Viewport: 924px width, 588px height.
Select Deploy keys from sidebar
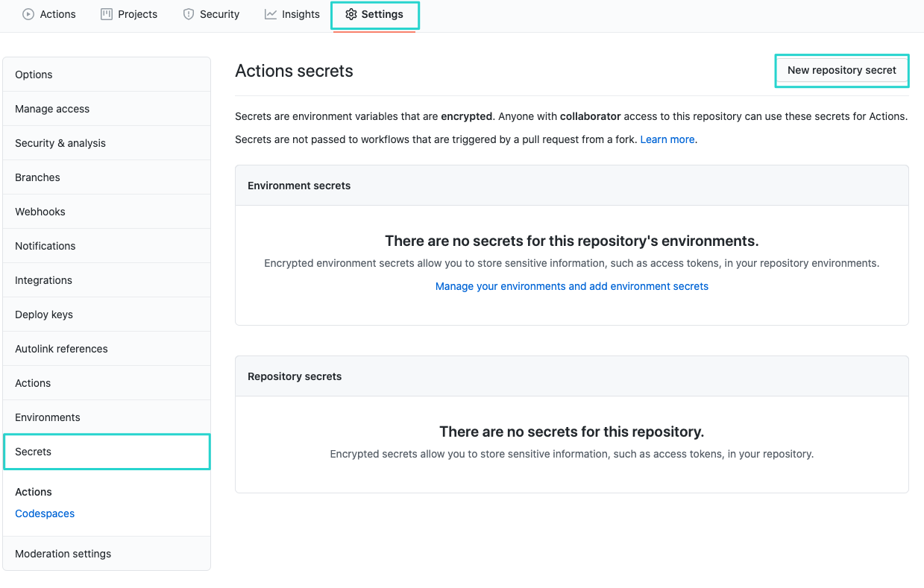coord(43,314)
